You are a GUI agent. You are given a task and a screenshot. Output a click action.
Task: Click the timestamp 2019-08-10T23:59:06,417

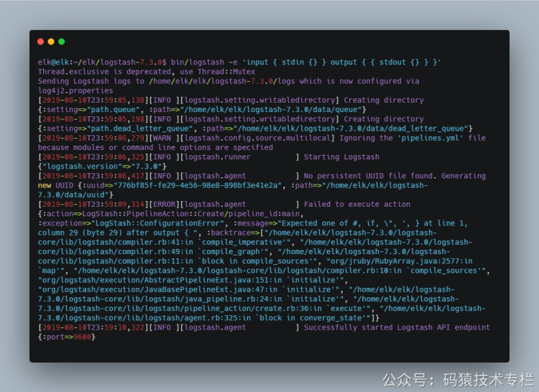(93, 176)
